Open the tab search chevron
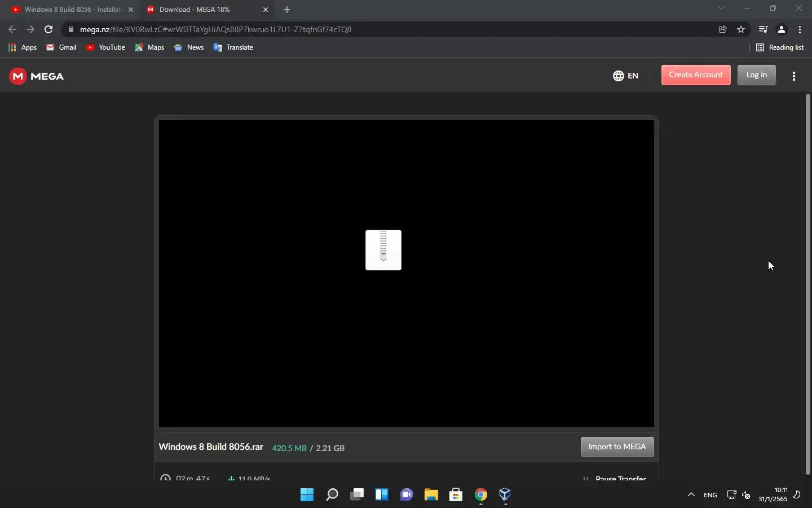Viewport: 812px width, 508px height. [721, 8]
